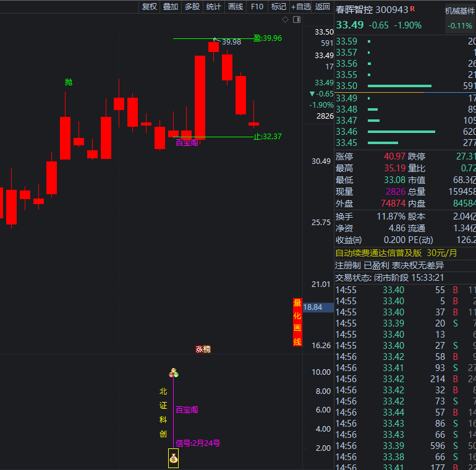Click the money bag signal icon
The image size is (476, 470).
coord(173,458)
